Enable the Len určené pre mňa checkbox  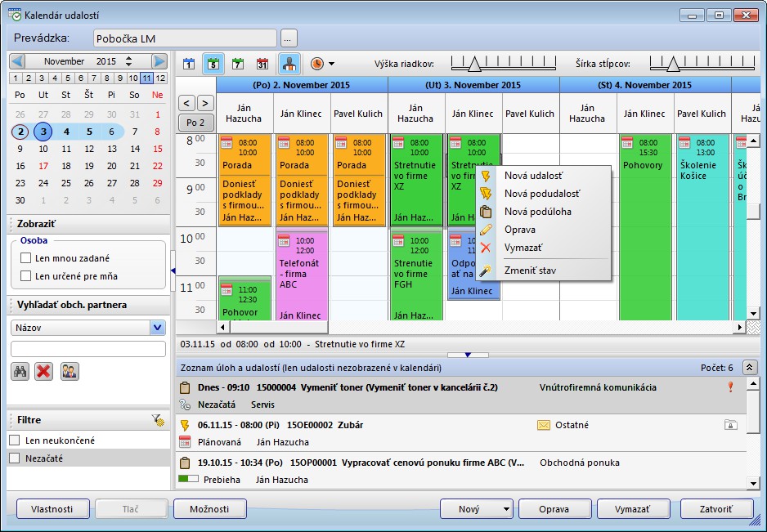(x=26, y=276)
